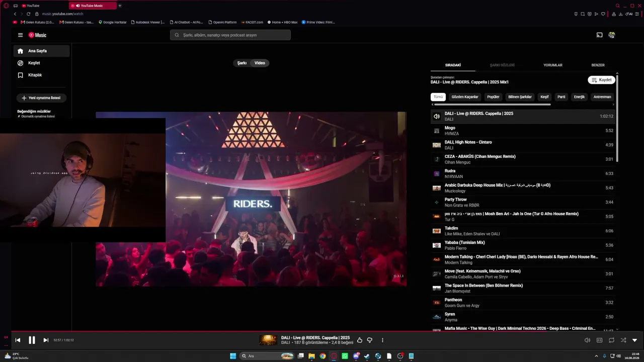Select Takdim in the queue
This screenshot has height=362, width=644.
(x=523, y=231)
